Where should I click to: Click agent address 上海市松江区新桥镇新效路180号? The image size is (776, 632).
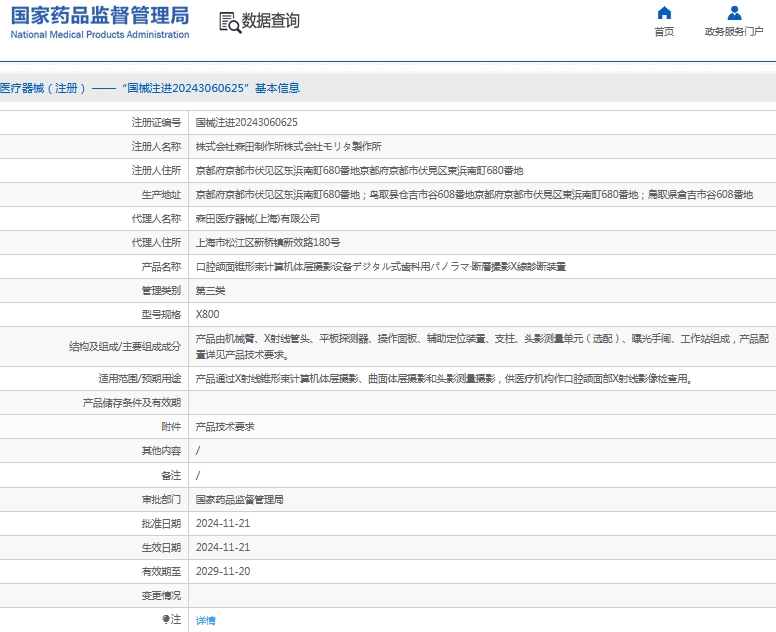[268, 243]
